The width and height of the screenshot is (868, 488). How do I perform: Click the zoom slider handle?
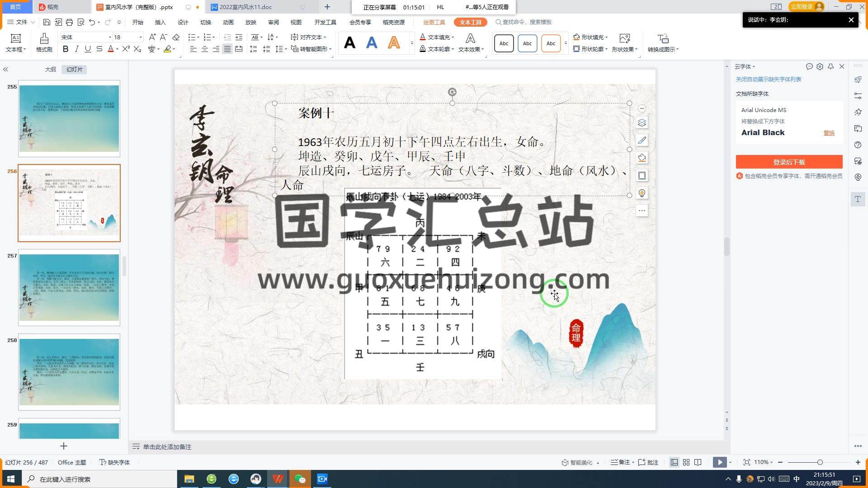tap(820, 462)
